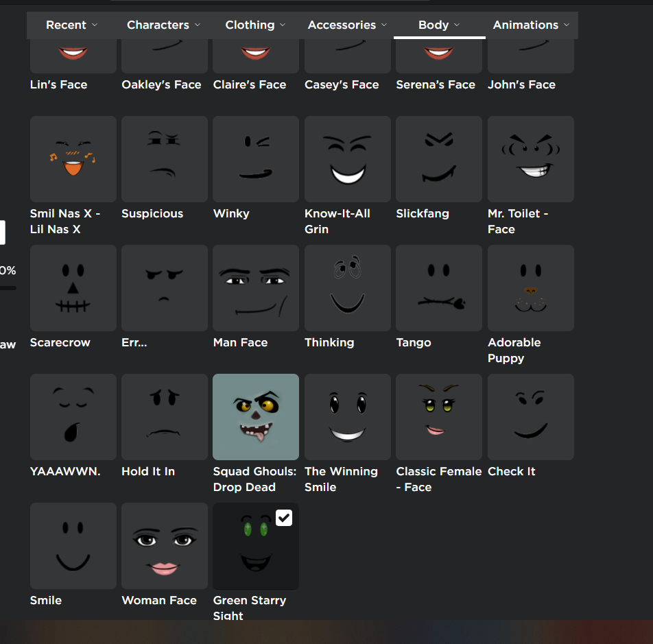653x644 pixels.
Task: Click the Tango item name
Action: click(414, 343)
